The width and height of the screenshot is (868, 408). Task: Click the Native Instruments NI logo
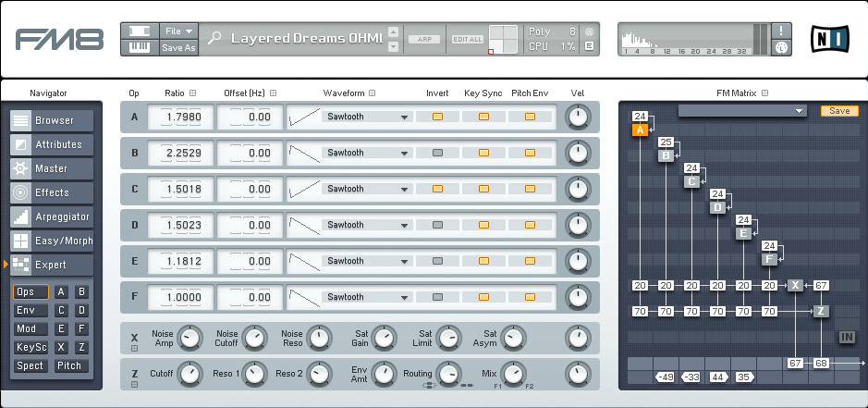(x=829, y=39)
